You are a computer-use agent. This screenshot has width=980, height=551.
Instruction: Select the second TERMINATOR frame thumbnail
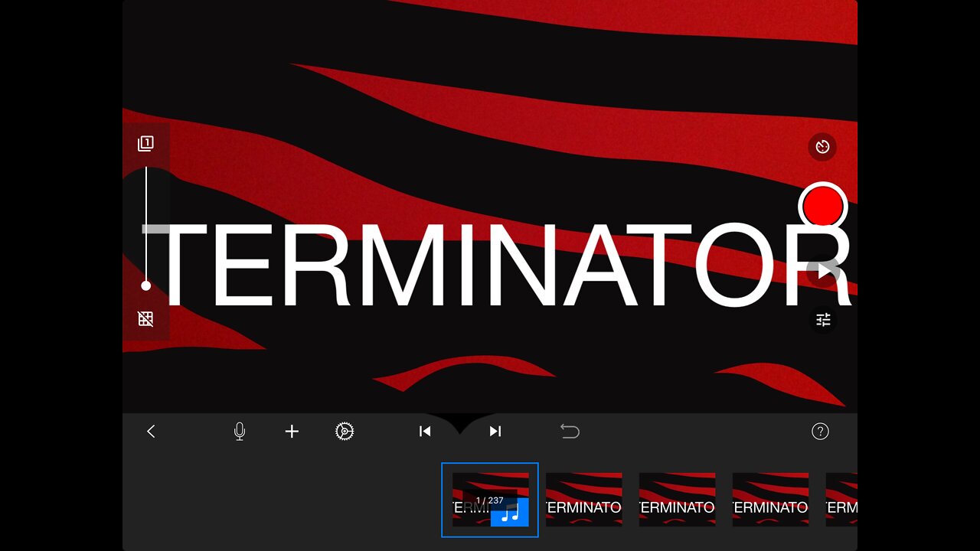pos(583,500)
